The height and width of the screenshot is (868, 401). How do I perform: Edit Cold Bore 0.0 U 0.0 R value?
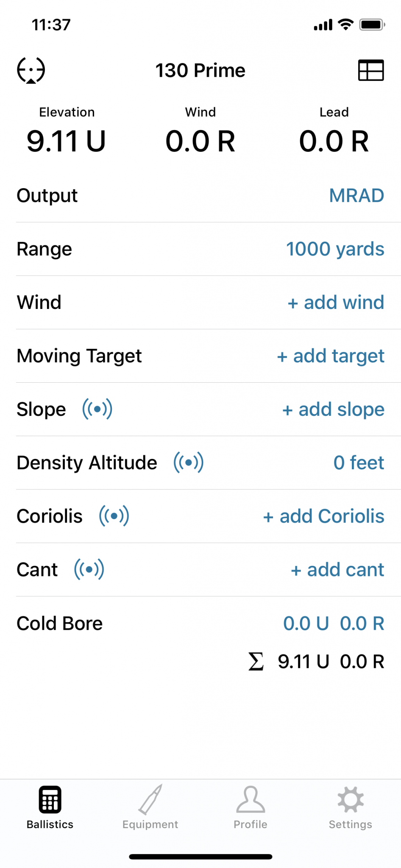point(334,623)
